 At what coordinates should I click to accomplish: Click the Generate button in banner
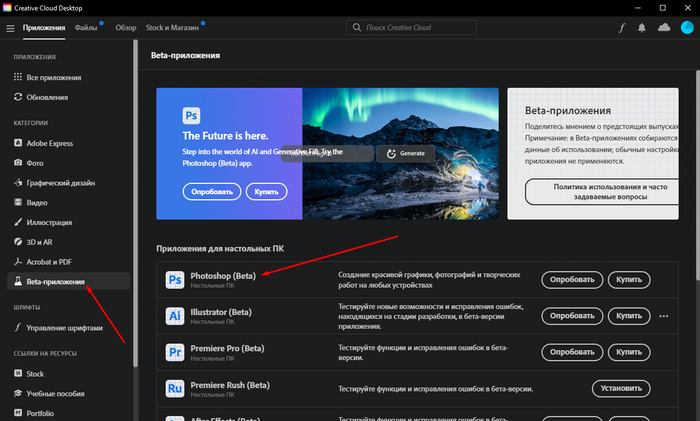coord(405,153)
